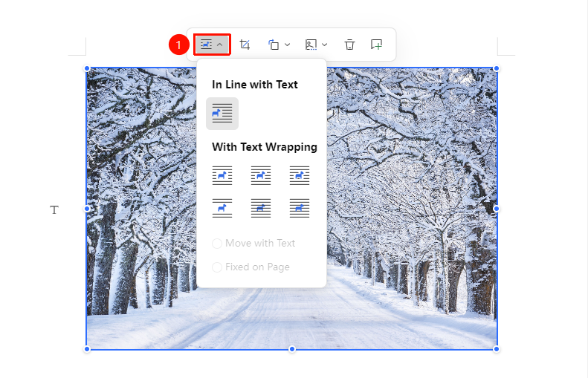This screenshot has width=588, height=378.
Task: Click the Change Picture icon
Action: pos(311,45)
